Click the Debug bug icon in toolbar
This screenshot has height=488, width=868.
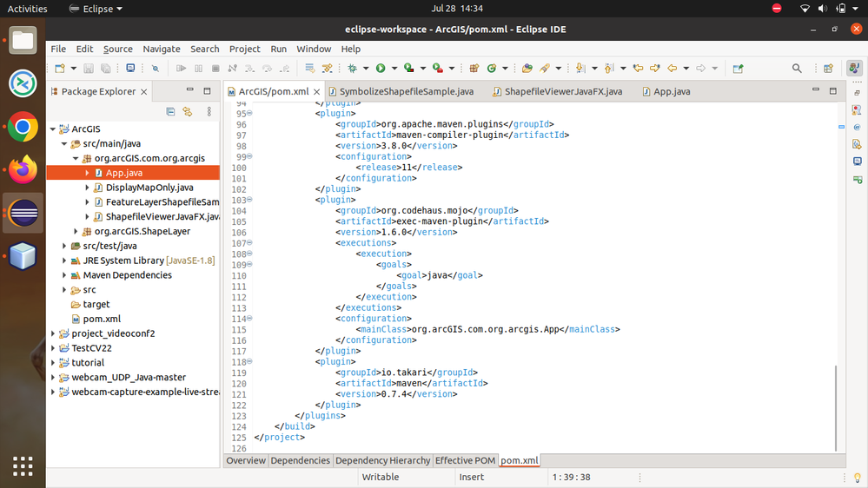pyautogui.click(x=353, y=69)
